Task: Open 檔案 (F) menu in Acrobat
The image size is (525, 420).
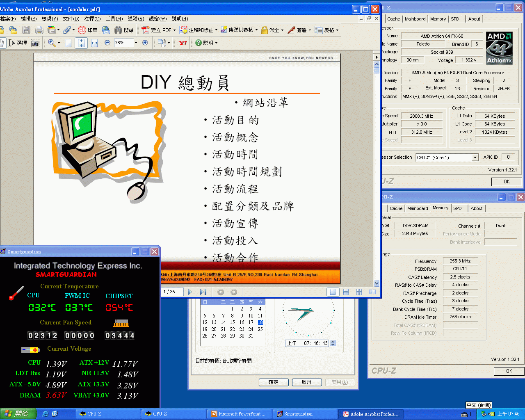Action: [x=8, y=19]
